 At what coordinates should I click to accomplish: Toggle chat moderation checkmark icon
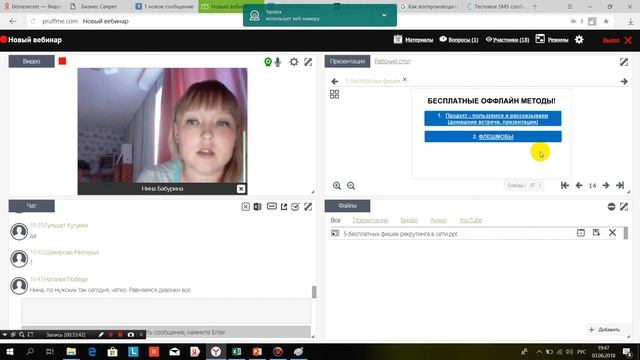coord(296,207)
